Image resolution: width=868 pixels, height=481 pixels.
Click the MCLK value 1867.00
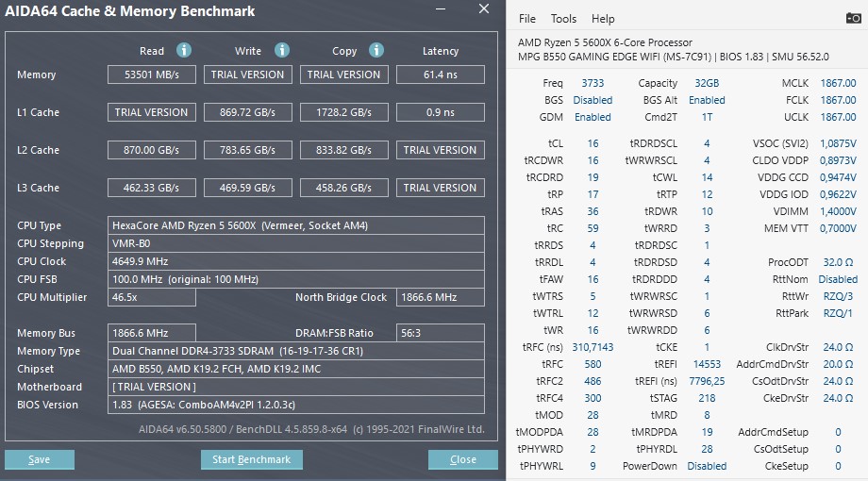pos(838,83)
